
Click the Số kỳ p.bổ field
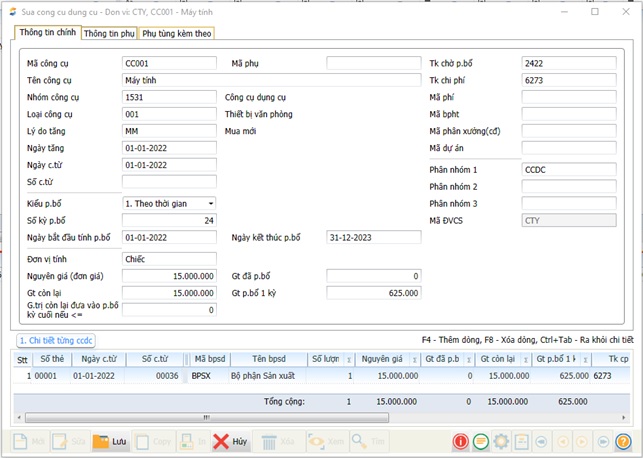[168, 220]
